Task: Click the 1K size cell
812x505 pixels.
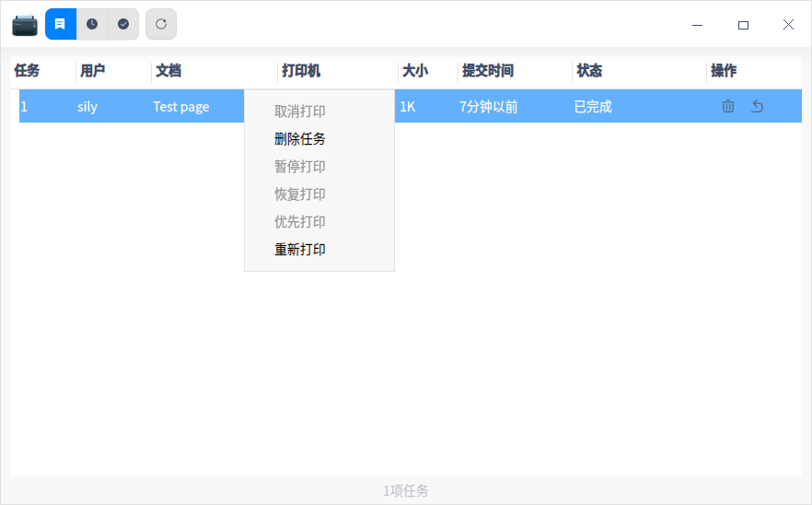Action: pyautogui.click(x=408, y=106)
